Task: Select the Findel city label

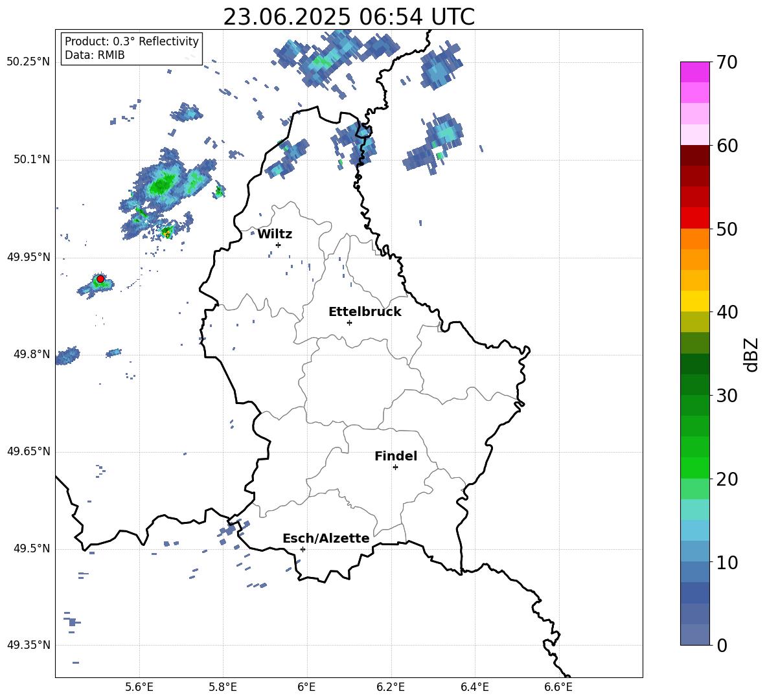Action: (396, 456)
